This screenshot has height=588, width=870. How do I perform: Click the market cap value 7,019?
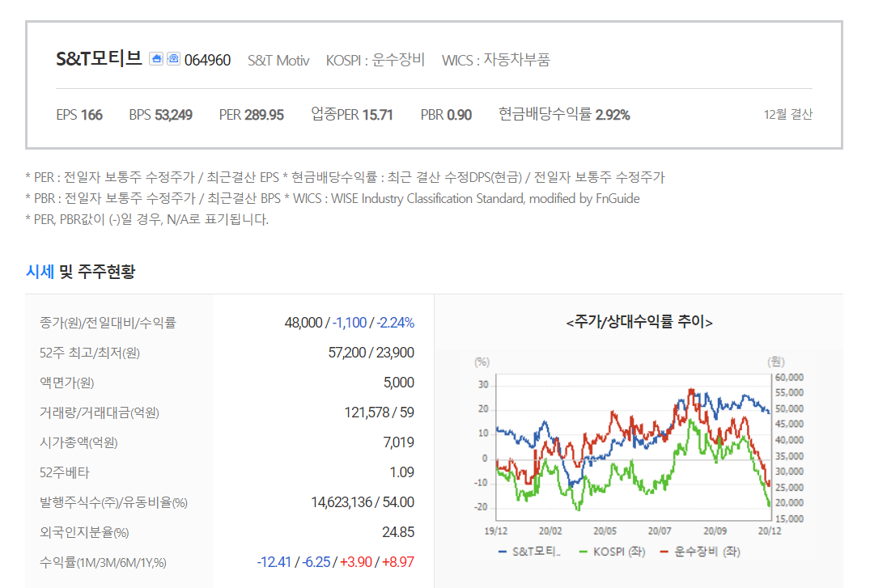399,442
